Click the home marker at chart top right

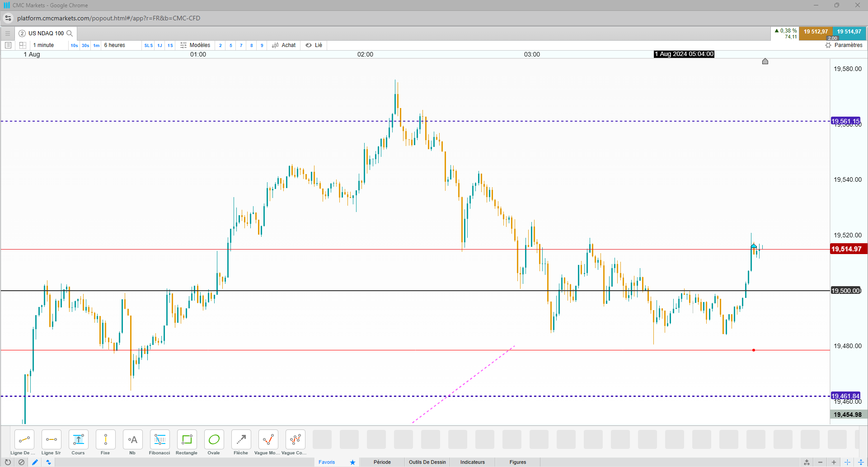[765, 61]
